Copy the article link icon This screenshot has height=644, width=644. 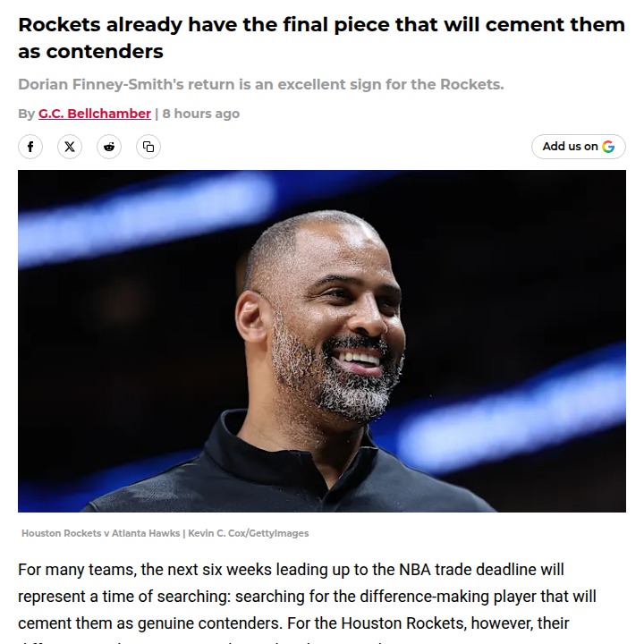148,147
